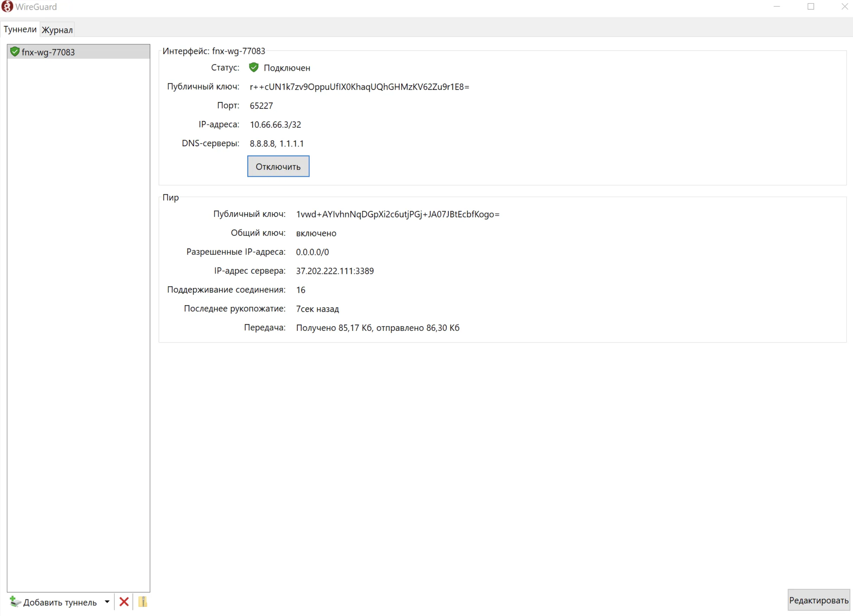Click port value 65227
The height and width of the screenshot is (616, 853).
pyautogui.click(x=261, y=105)
